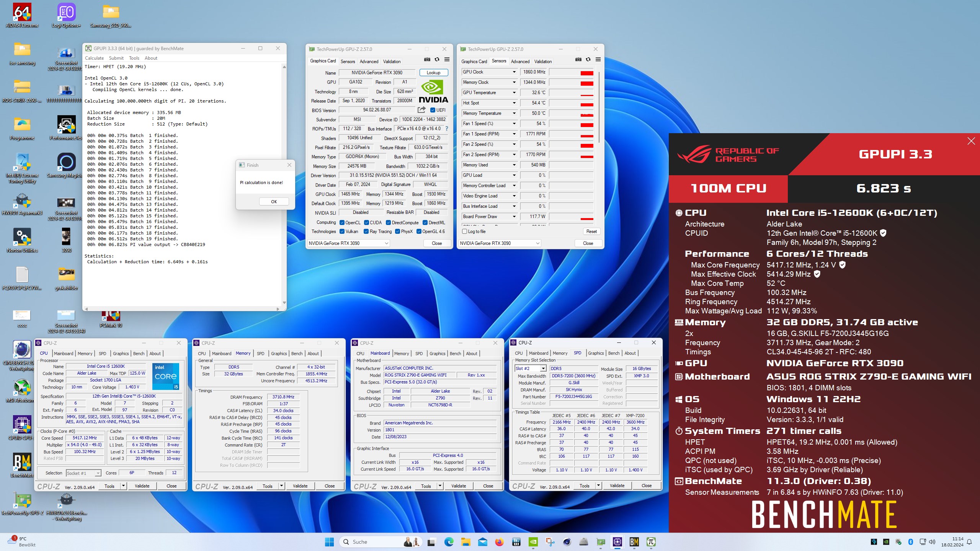The image size is (980, 551).
Task: Click NVIDIA icon in taskbar
Action: (533, 542)
